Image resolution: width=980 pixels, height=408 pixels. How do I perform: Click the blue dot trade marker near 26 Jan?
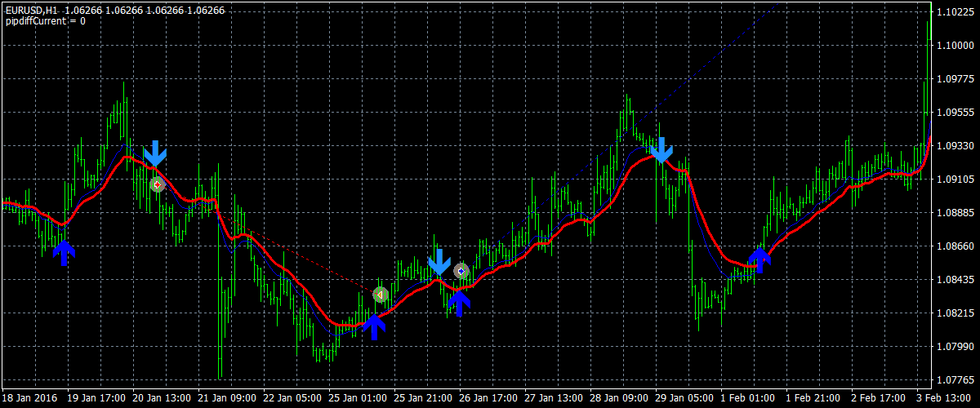pyautogui.click(x=461, y=270)
